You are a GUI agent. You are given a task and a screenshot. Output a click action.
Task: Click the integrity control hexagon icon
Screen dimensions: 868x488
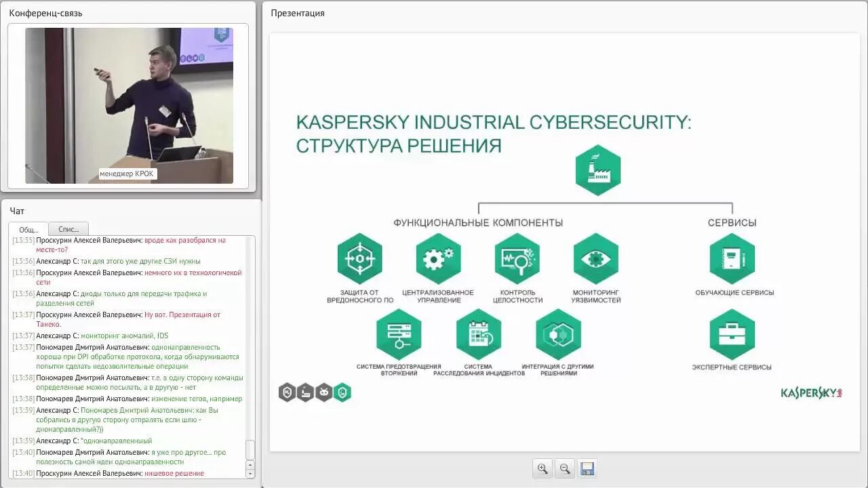(517, 258)
